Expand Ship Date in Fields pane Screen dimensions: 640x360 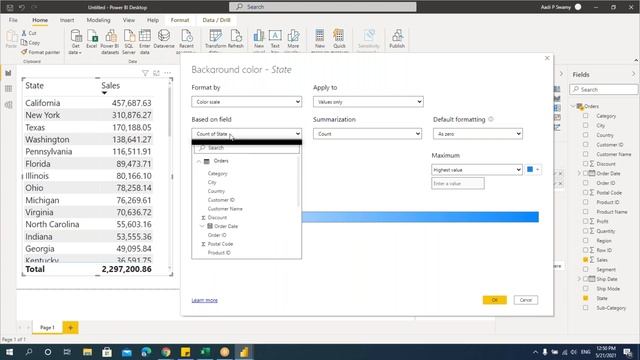pos(579,279)
